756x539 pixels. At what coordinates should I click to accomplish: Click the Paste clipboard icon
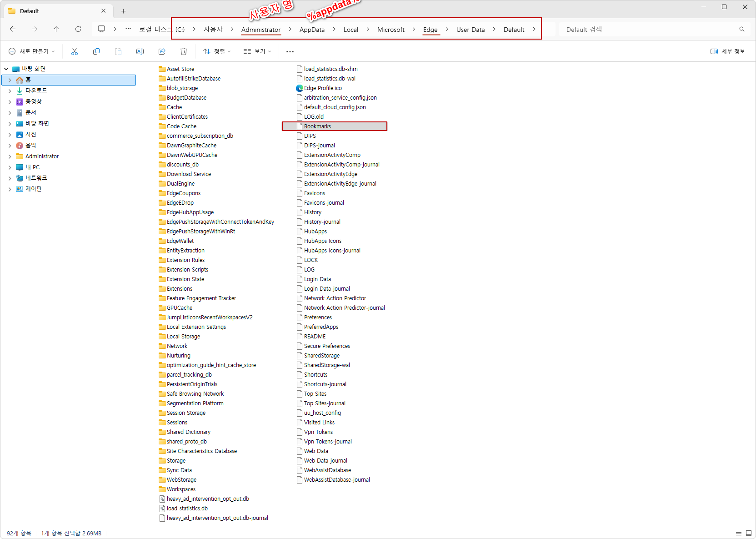(x=118, y=51)
